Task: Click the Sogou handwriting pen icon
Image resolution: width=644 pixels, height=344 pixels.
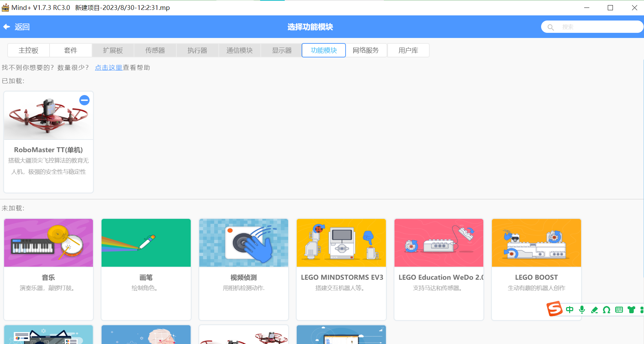Action: point(594,310)
